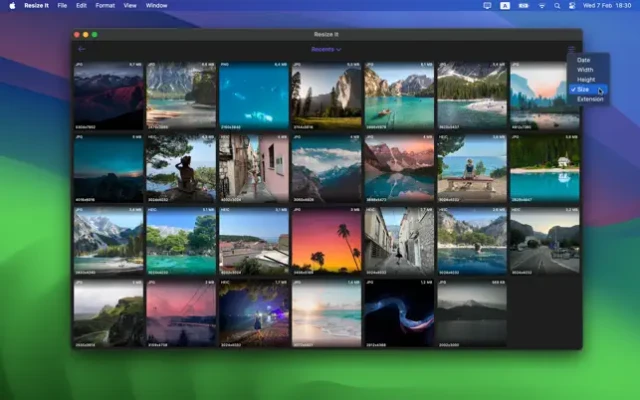Viewport: 640px width, 400px height.
Task: Select the blue light swirl photo
Action: coord(399,314)
